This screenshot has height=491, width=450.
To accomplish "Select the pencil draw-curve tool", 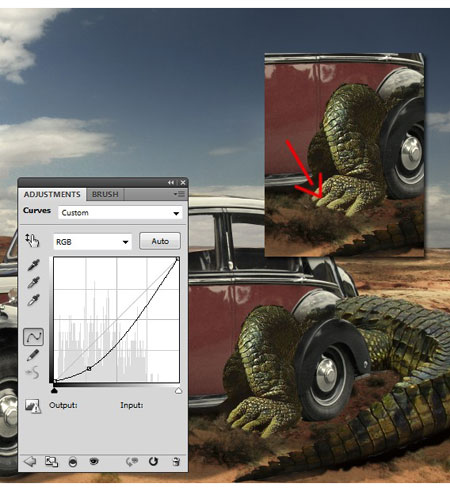I will coord(33,355).
